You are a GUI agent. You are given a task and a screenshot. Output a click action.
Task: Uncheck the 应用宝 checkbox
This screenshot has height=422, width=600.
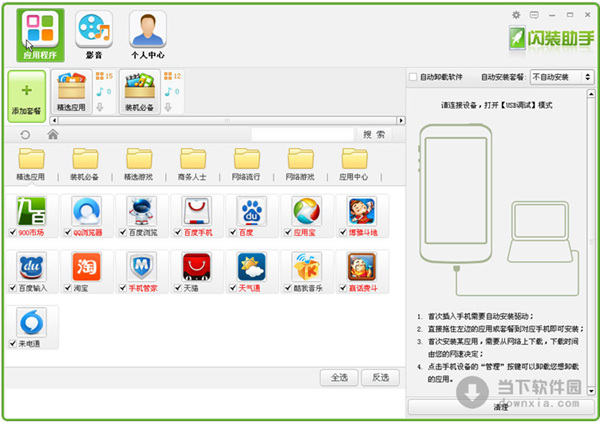coord(288,232)
